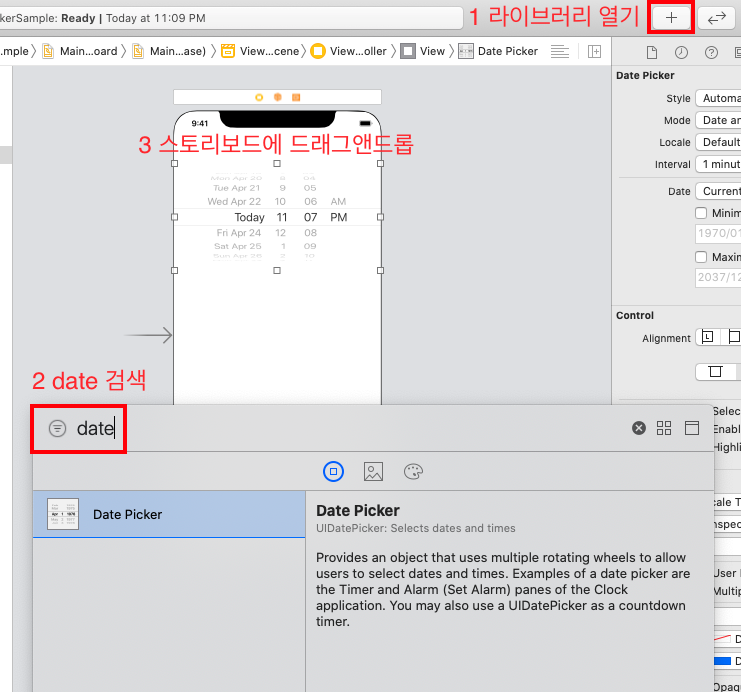Click the Exit dock icon
The width and height of the screenshot is (741, 692).
(296, 97)
